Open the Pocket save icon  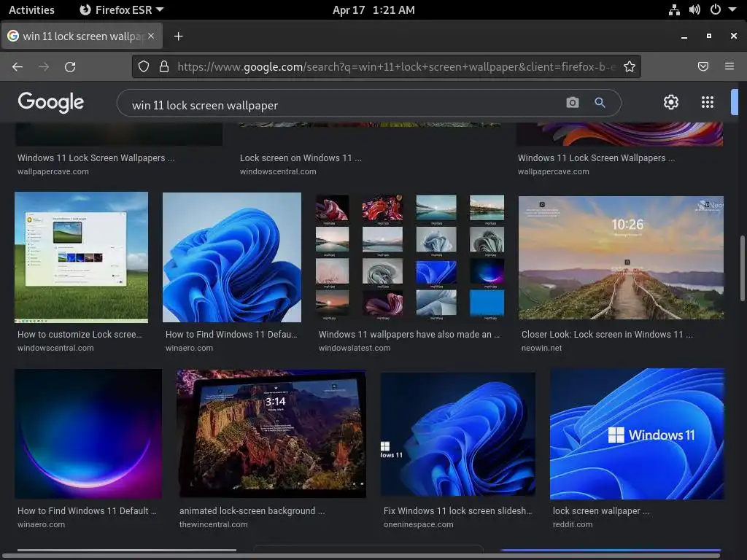703,66
